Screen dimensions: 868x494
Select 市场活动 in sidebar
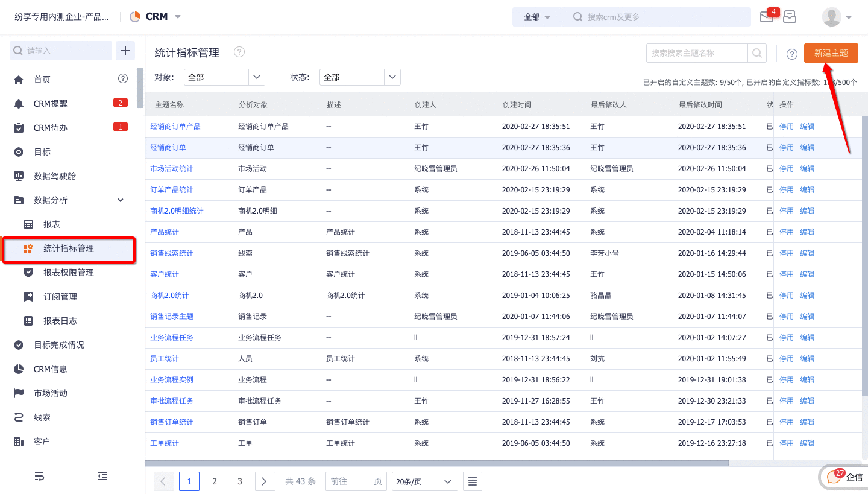click(x=51, y=393)
